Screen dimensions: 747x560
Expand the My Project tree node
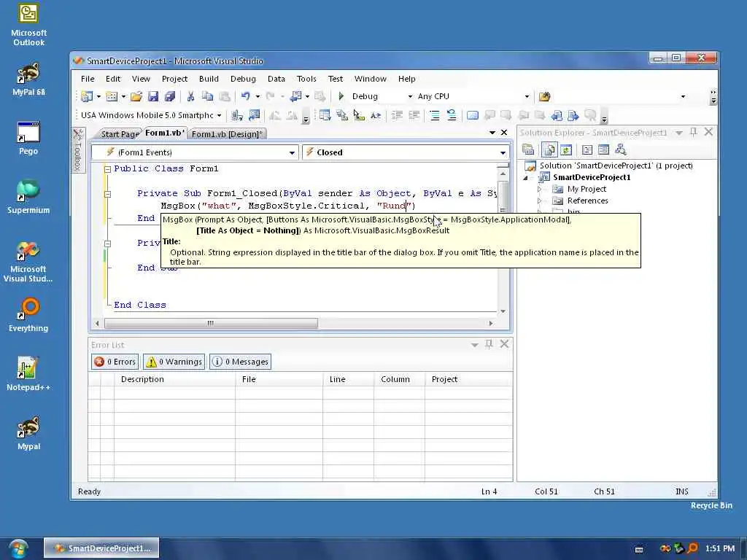click(539, 189)
